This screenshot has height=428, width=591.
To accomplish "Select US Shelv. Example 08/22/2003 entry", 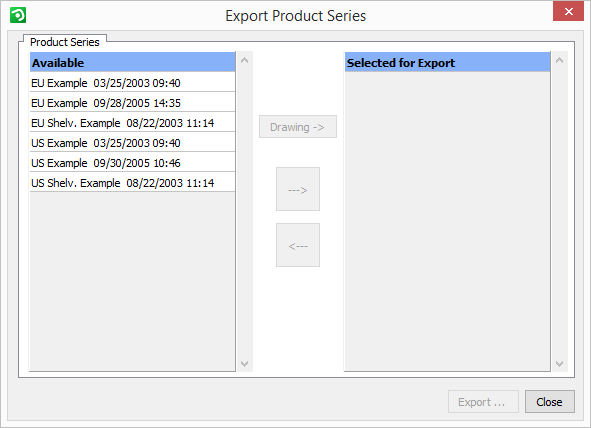I will (x=132, y=182).
